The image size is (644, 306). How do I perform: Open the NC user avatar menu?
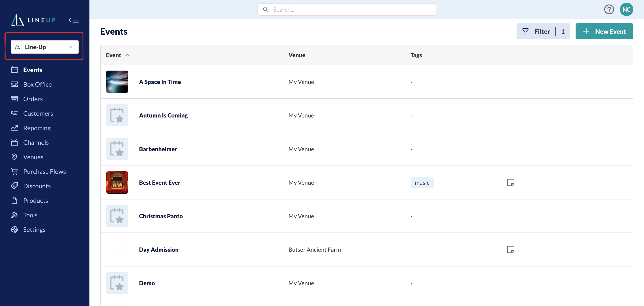pyautogui.click(x=626, y=9)
